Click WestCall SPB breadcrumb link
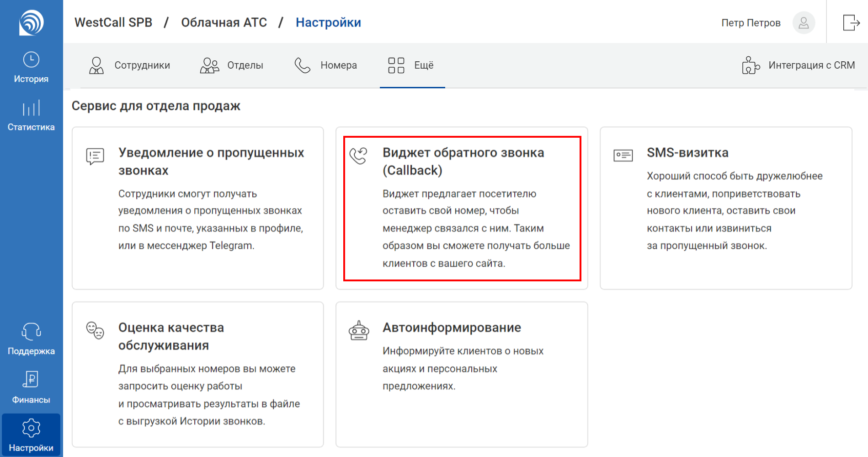This screenshot has width=868, height=457. (x=113, y=22)
